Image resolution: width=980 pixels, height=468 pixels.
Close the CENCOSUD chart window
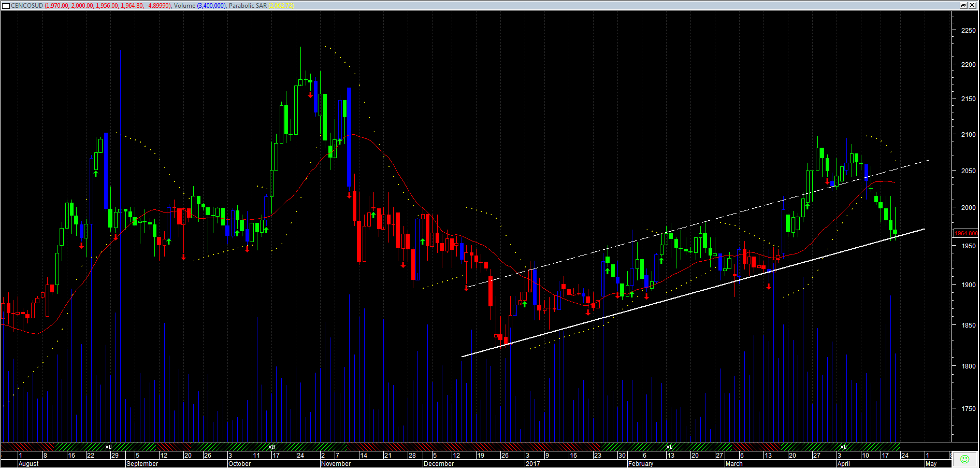(972, 6)
